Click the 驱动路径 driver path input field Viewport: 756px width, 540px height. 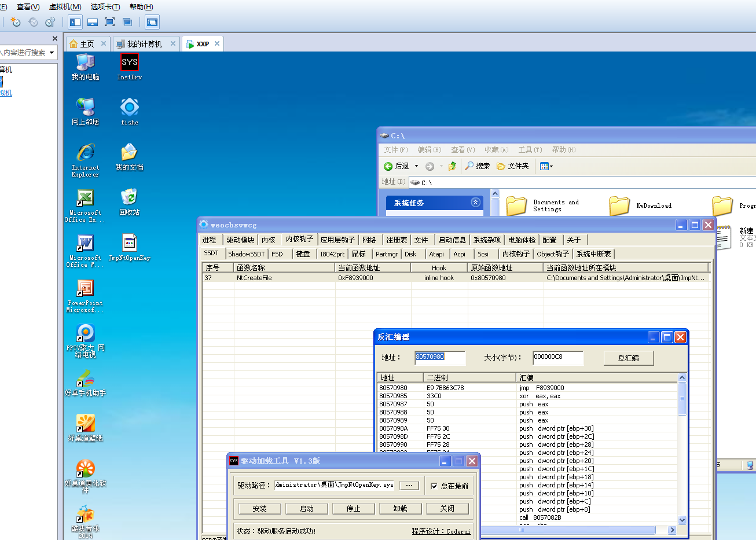tap(334, 485)
